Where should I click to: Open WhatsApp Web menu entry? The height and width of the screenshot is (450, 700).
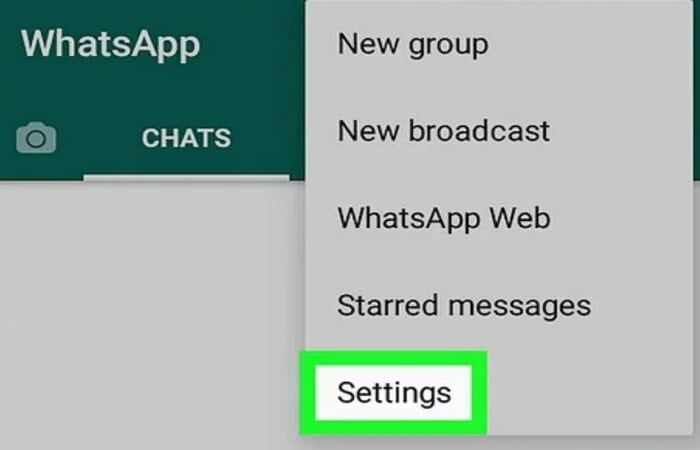pyautogui.click(x=499, y=218)
